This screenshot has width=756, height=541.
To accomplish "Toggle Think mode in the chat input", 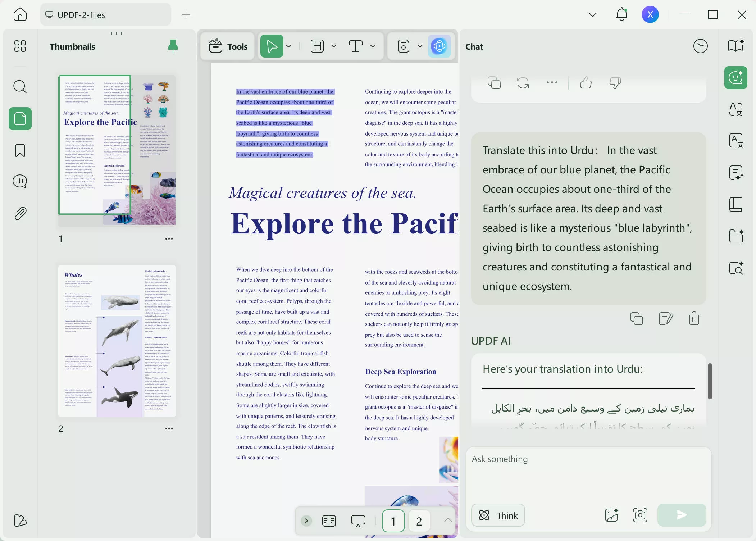I will [498, 515].
